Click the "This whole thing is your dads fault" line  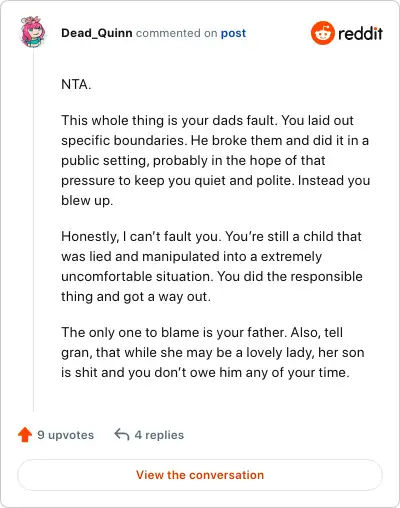[207, 120]
